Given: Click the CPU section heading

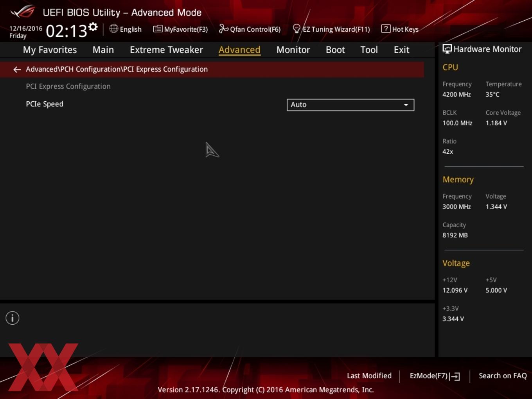Looking at the screenshot, I should tap(450, 67).
